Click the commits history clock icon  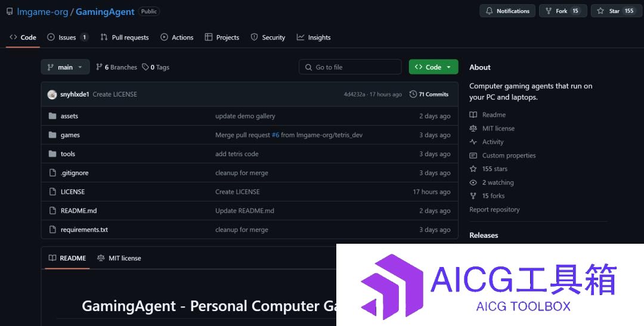coord(413,94)
